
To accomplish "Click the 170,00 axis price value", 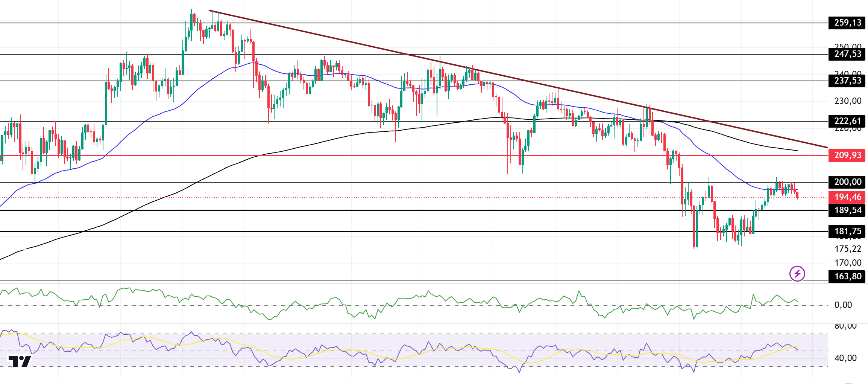I will (848, 263).
